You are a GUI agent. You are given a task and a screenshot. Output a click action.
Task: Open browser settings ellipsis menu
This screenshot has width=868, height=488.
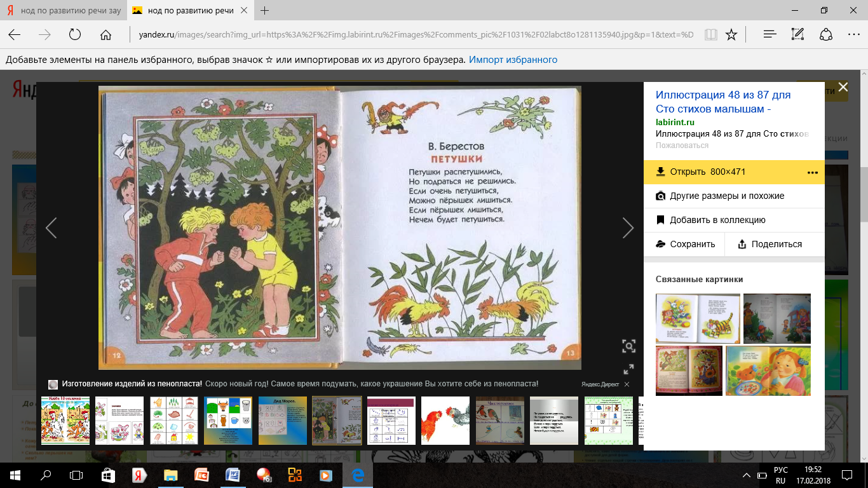pyautogui.click(x=853, y=34)
